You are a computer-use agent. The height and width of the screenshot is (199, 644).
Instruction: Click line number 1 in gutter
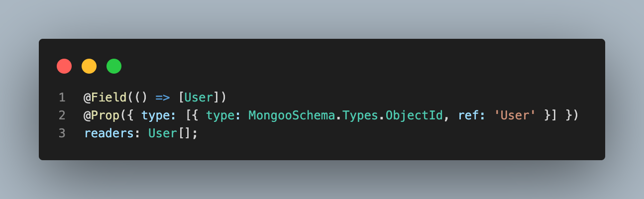tap(62, 97)
